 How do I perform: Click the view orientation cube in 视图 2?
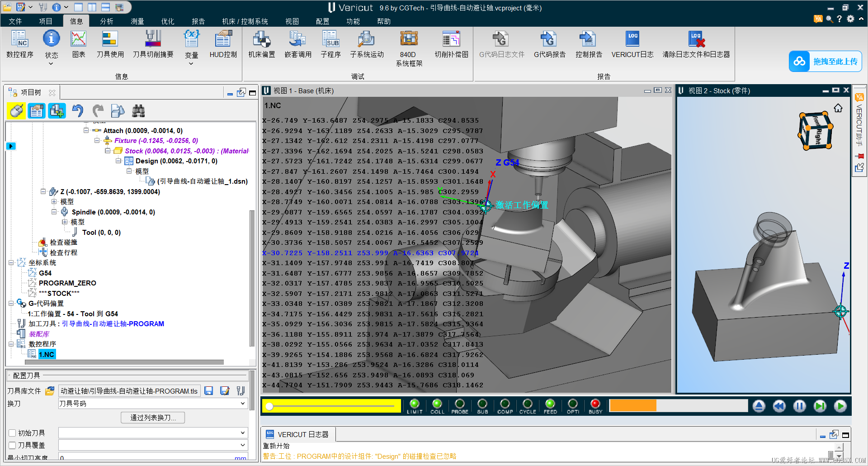click(x=815, y=131)
